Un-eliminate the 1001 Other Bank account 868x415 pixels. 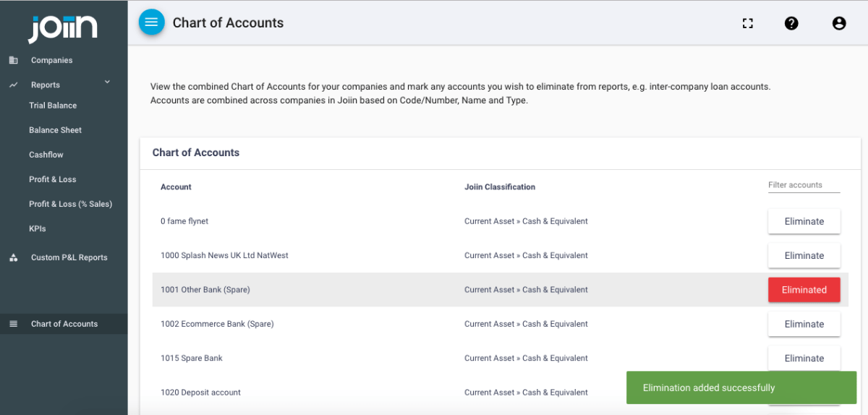(804, 290)
